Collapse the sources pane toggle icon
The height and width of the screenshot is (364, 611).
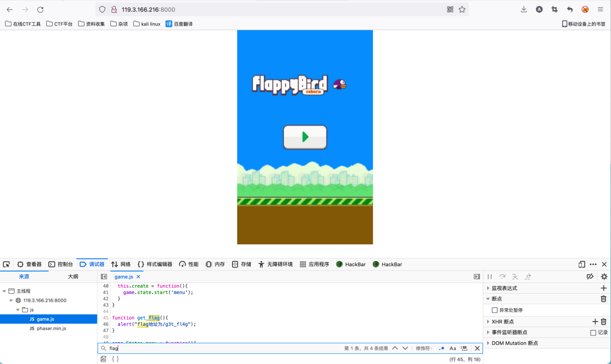tap(104, 277)
